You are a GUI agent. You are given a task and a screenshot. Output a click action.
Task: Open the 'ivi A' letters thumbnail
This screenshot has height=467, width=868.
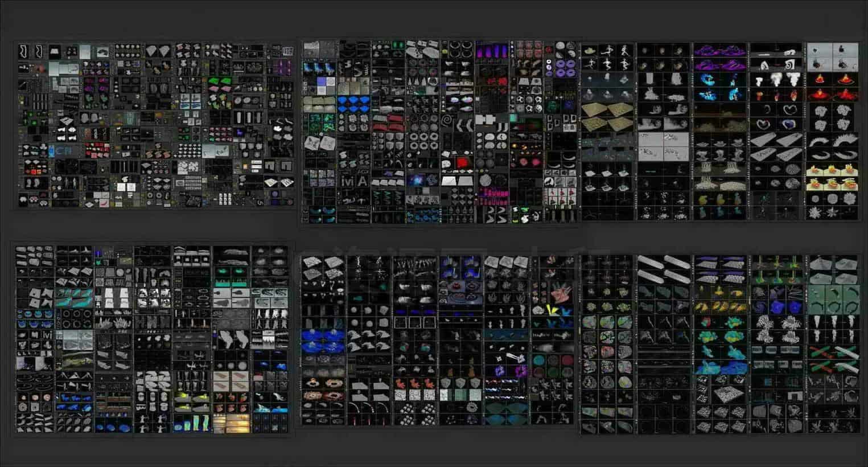pos(355,181)
